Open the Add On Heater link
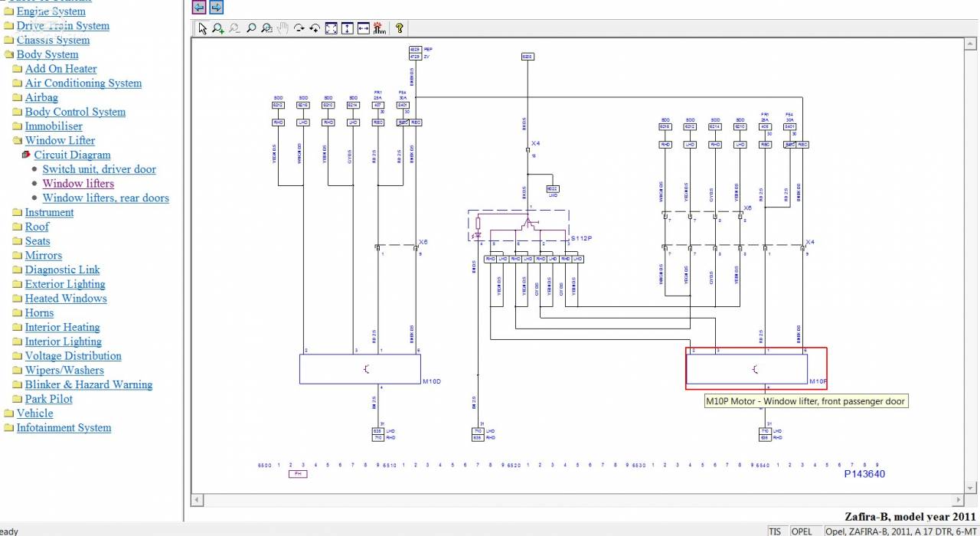The height and width of the screenshot is (536, 980). point(61,69)
